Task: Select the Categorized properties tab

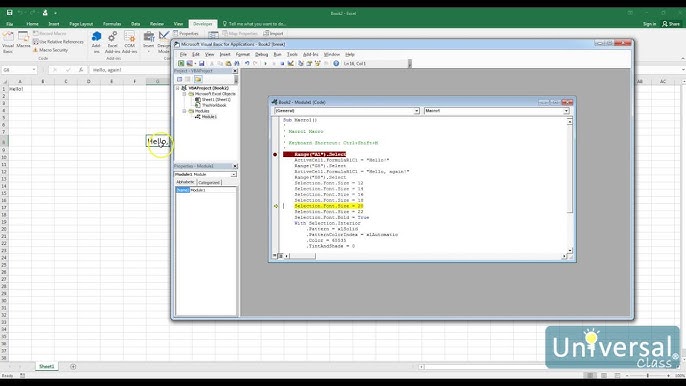Action: (x=209, y=182)
